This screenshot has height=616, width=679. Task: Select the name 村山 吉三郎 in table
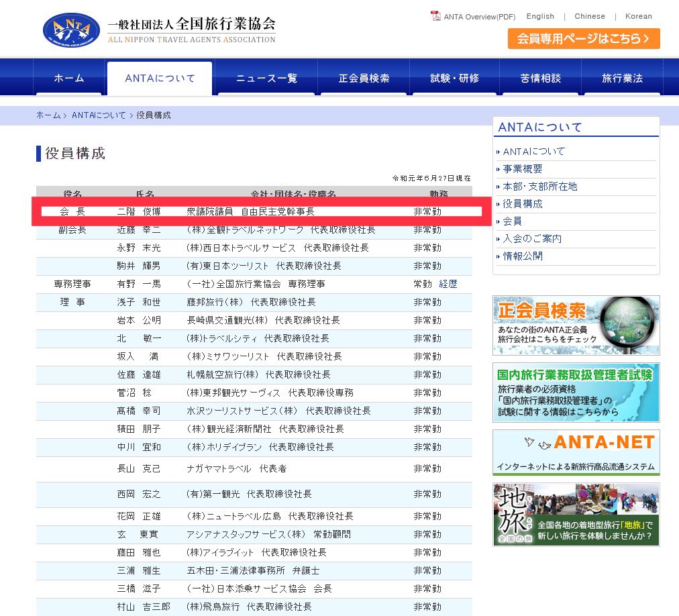(144, 607)
